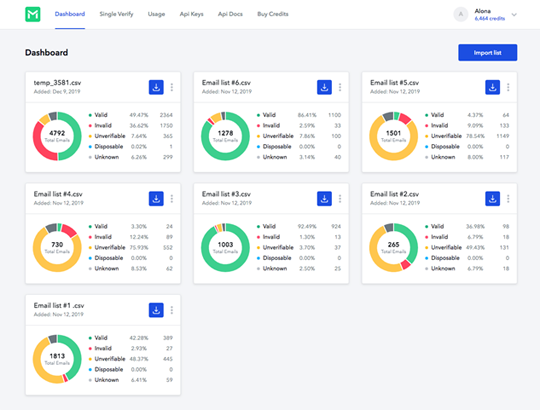This screenshot has width=540, height=410.
Task: Click the 730 total emails donut chart
Action: pyautogui.click(x=57, y=248)
